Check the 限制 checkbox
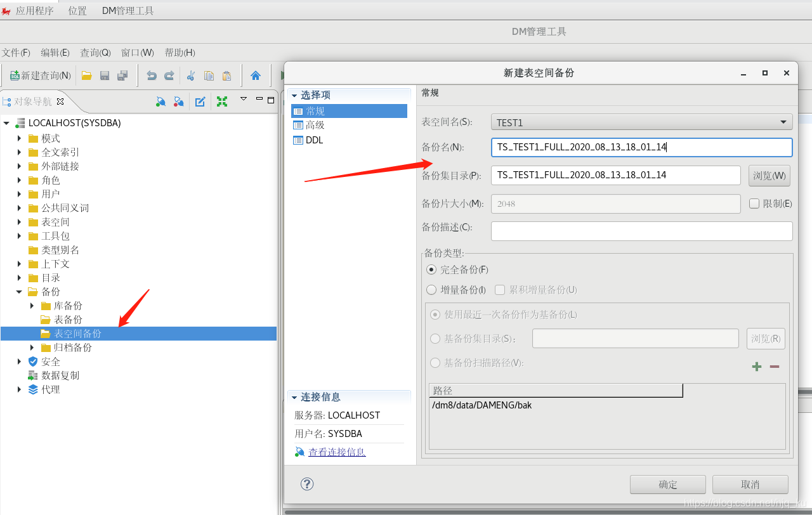The image size is (812, 515). [754, 204]
